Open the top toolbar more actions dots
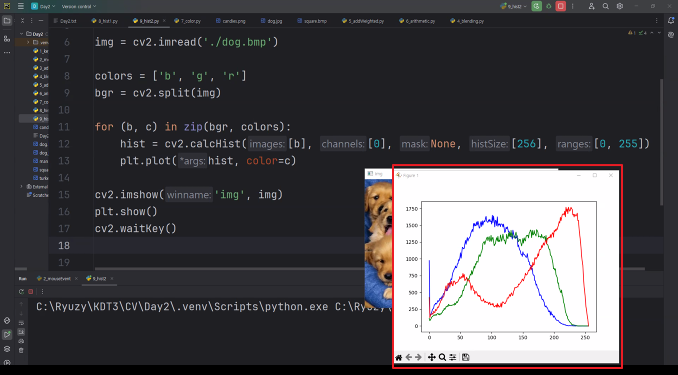The image size is (678, 375). click(x=572, y=6)
